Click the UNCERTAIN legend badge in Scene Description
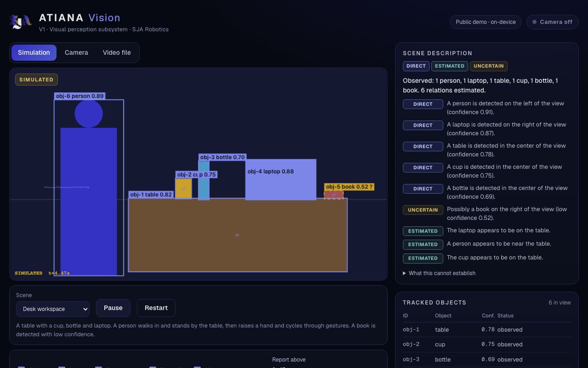The width and height of the screenshot is (588, 368). pyautogui.click(x=488, y=66)
